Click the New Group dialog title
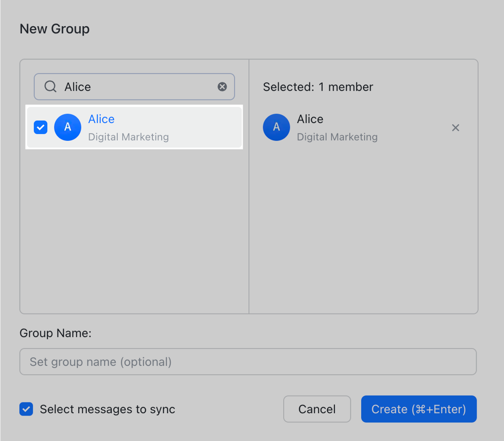504x441 pixels. pos(54,29)
